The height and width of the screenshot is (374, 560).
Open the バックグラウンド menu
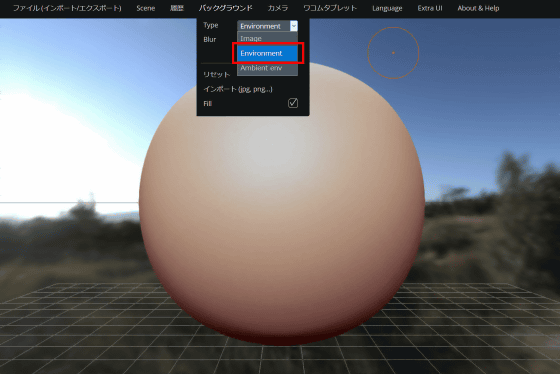[x=226, y=8]
